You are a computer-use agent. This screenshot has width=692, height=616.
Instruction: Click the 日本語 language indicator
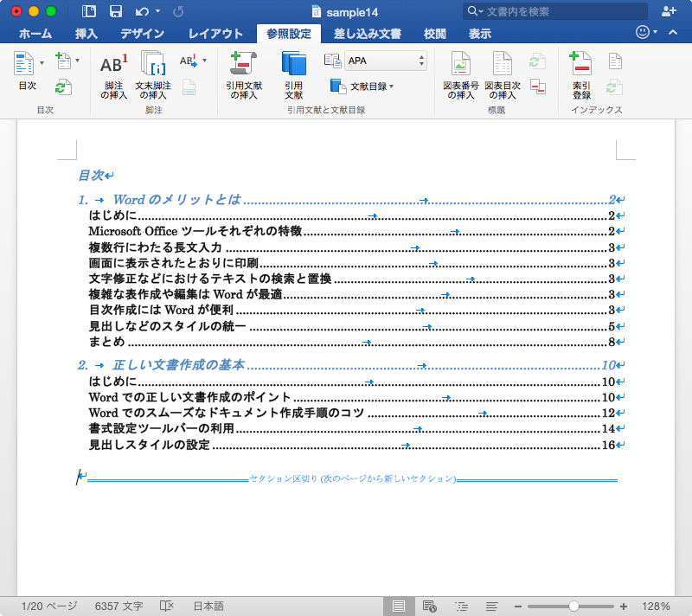click(x=208, y=606)
